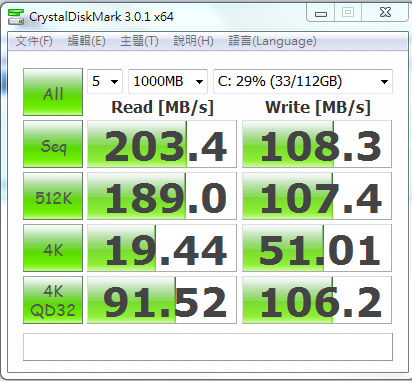Start the 4K benchmark test
This screenshot has width=412, height=381.
(53, 248)
